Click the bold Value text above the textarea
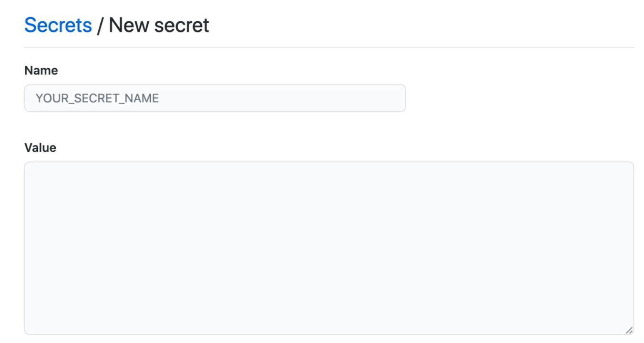The image size is (644, 343). click(40, 147)
